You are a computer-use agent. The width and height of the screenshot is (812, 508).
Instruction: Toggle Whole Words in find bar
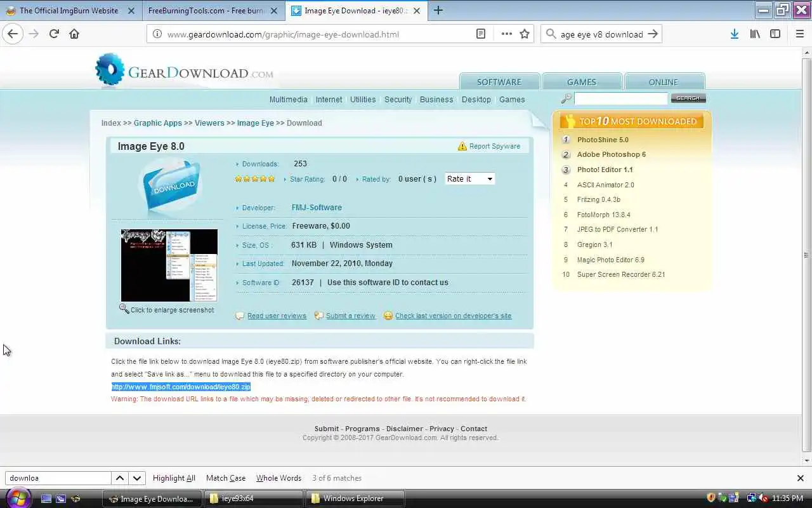278,478
